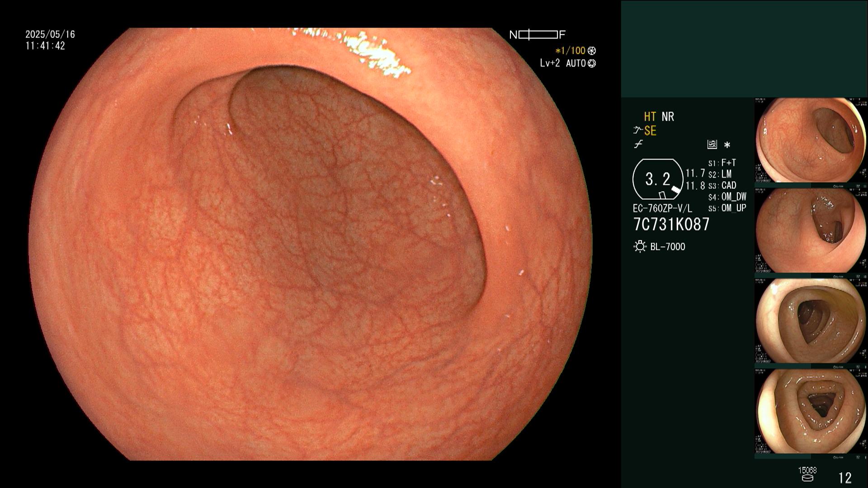
Task: Click the 2025/05/16 date stamp
Action: [50, 34]
